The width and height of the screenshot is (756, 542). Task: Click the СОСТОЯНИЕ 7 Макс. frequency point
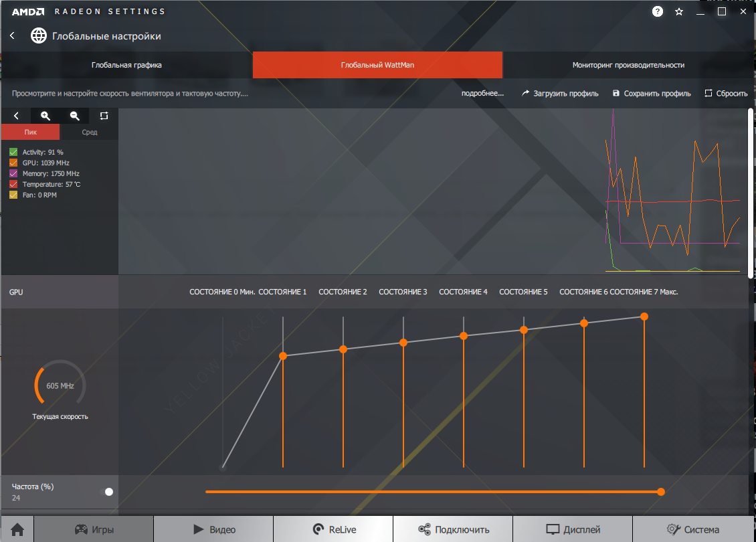(644, 317)
